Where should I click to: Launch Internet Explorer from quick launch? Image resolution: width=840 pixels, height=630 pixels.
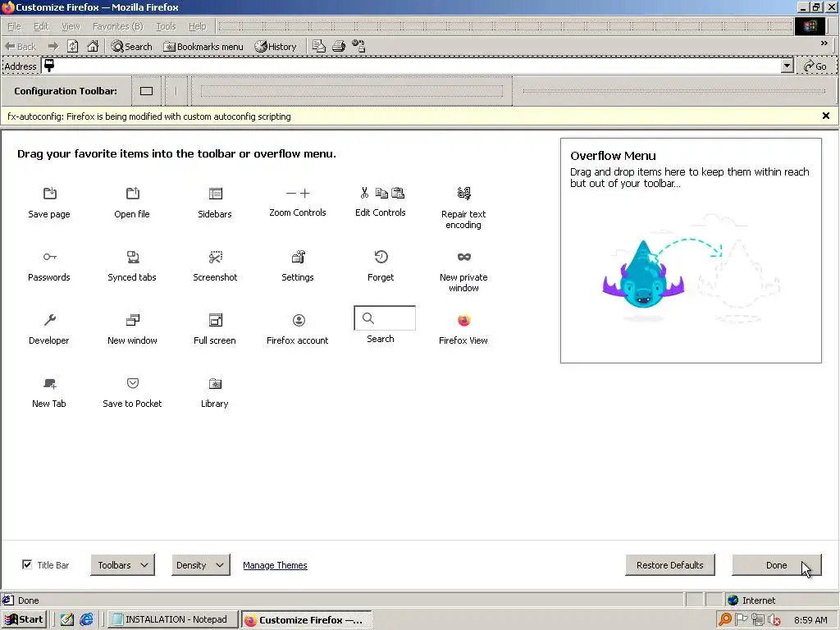86,619
